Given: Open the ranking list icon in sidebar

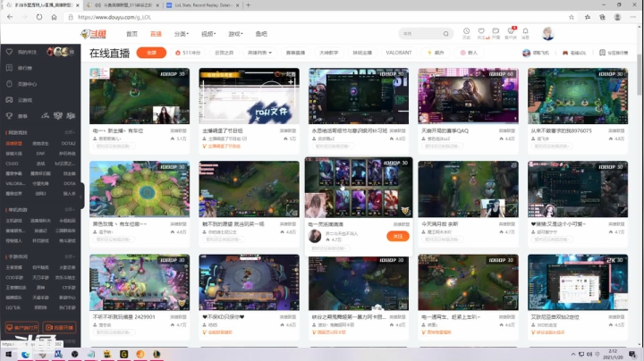Looking at the screenshot, I should [9, 68].
